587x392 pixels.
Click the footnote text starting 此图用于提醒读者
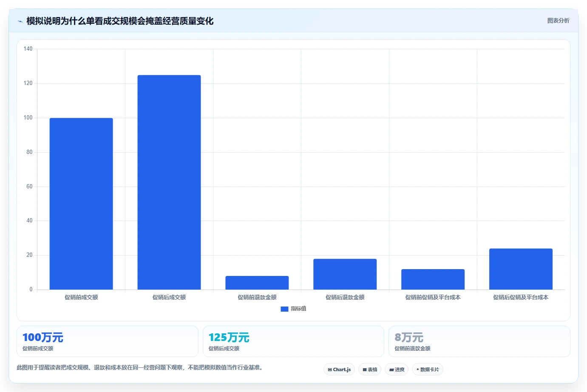click(x=141, y=368)
